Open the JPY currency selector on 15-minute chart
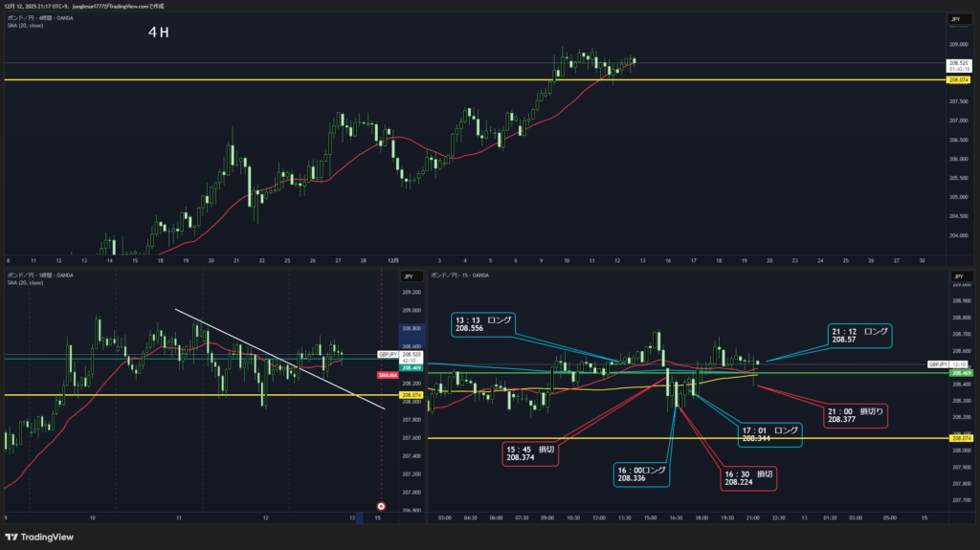980x550 pixels. tap(955, 277)
